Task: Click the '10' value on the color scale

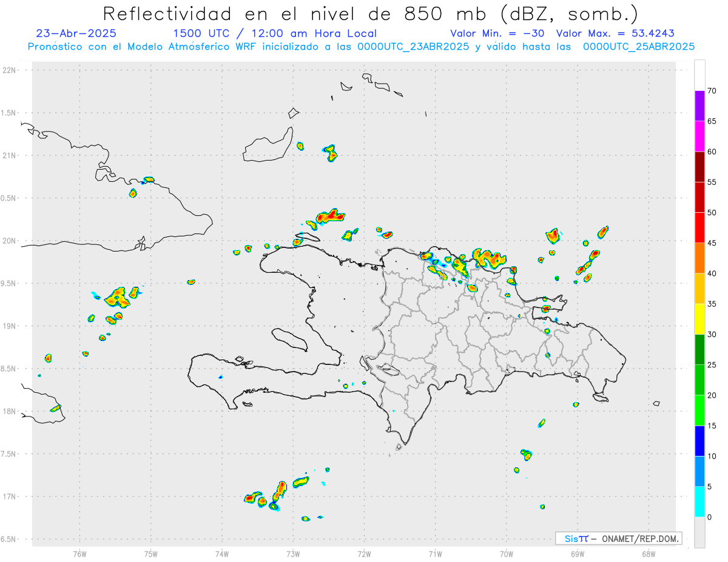Action: click(712, 457)
